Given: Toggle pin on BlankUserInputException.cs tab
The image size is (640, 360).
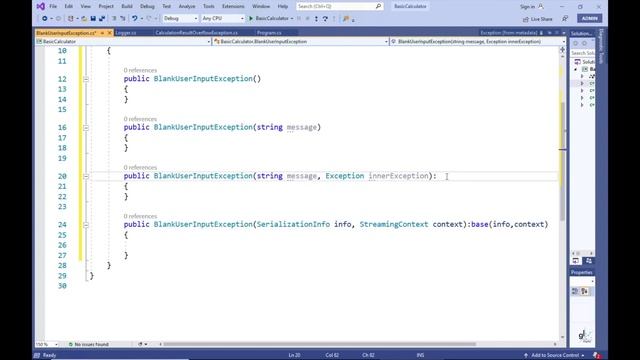Looking at the screenshot, I should pyautogui.click(x=102, y=33).
